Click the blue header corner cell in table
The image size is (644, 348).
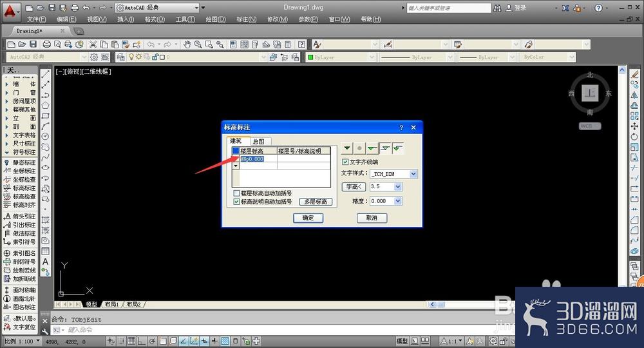(236, 151)
